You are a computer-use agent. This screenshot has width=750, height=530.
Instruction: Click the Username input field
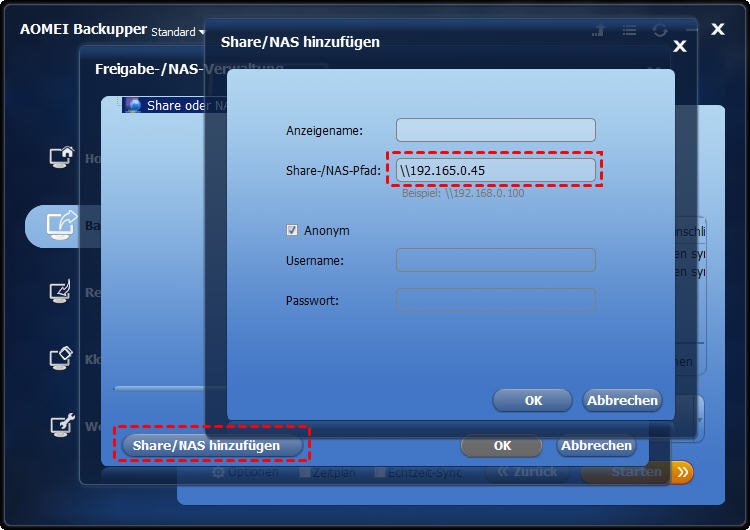point(496,260)
